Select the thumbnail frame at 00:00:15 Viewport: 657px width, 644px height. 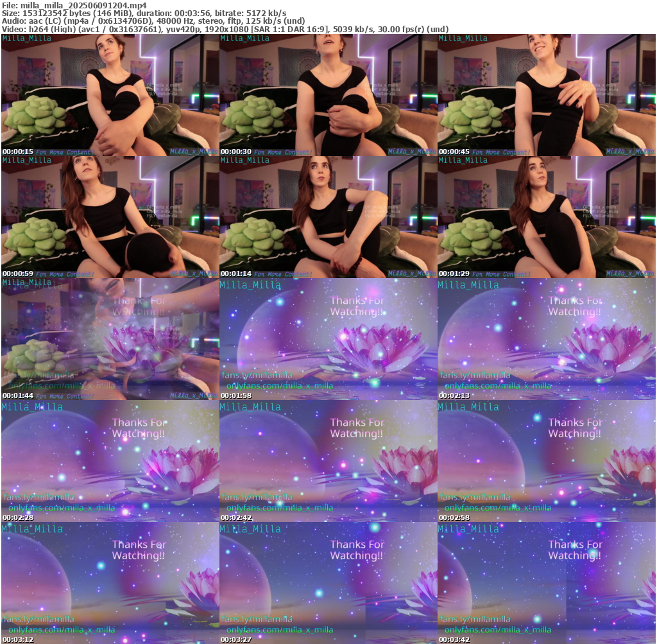(x=110, y=95)
